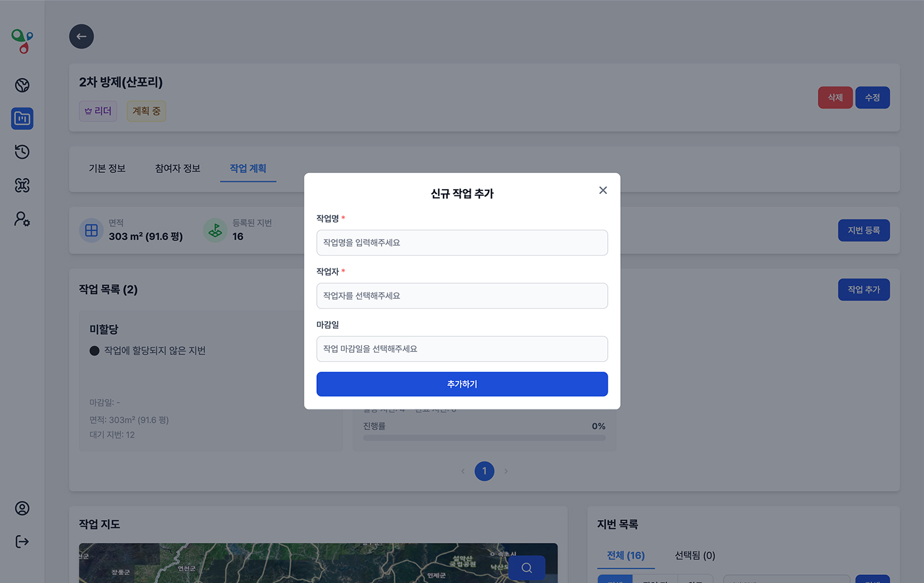Switch to the 기본 정보 tab

tap(107, 169)
